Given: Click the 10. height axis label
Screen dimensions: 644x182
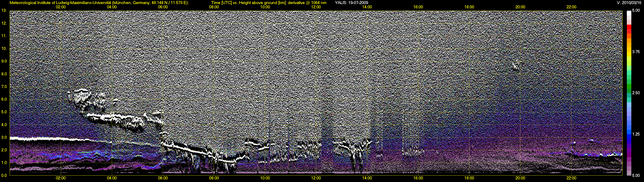Looking at the screenshot, I should point(4,48).
